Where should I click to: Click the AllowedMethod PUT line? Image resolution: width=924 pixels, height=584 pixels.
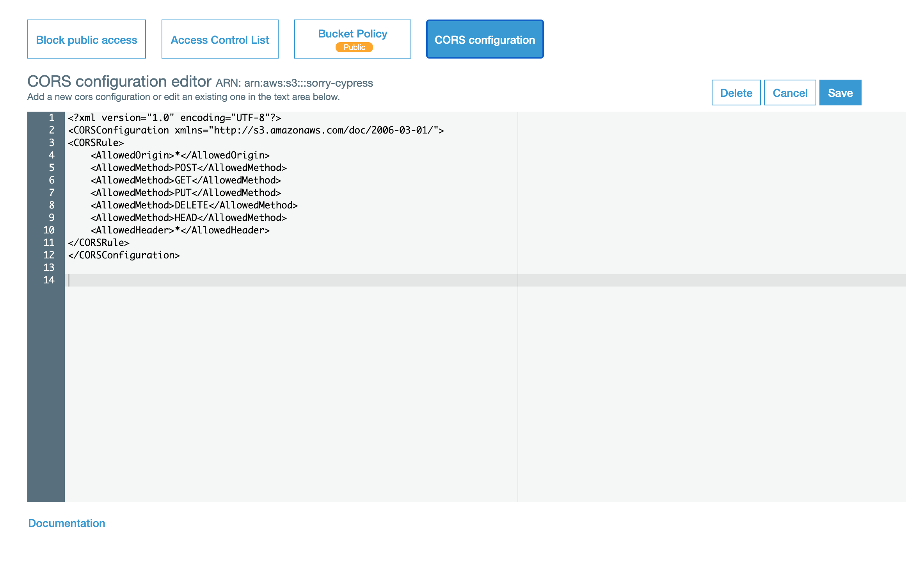185,192
